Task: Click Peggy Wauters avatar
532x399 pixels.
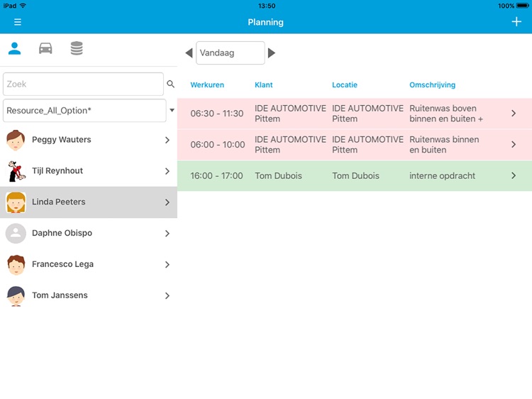Action: [x=16, y=140]
